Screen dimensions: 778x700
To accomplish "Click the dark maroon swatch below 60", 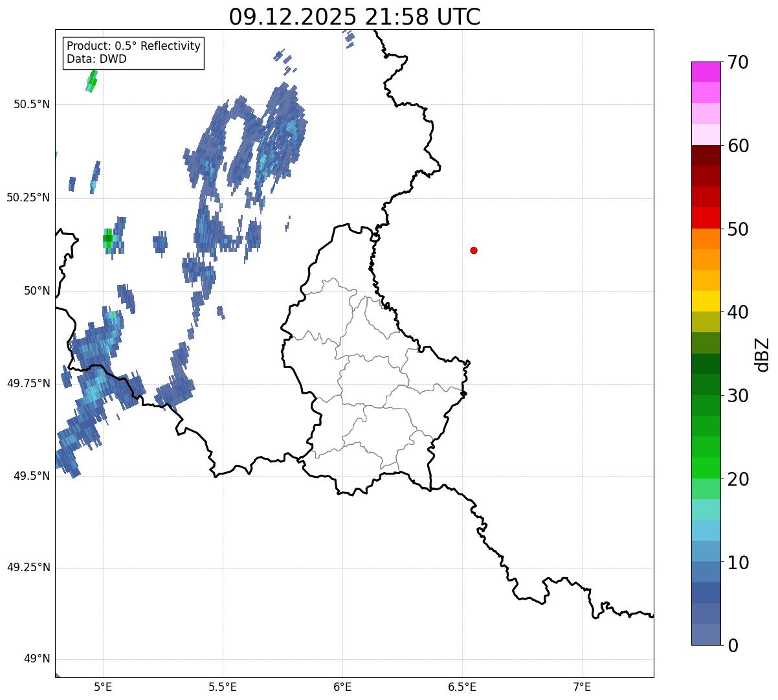I will [x=706, y=155].
